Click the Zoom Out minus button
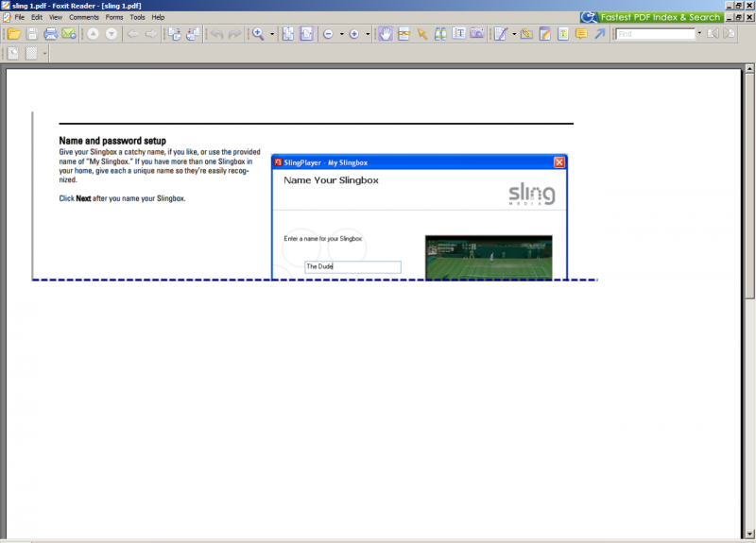756x543 pixels. coord(328,34)
